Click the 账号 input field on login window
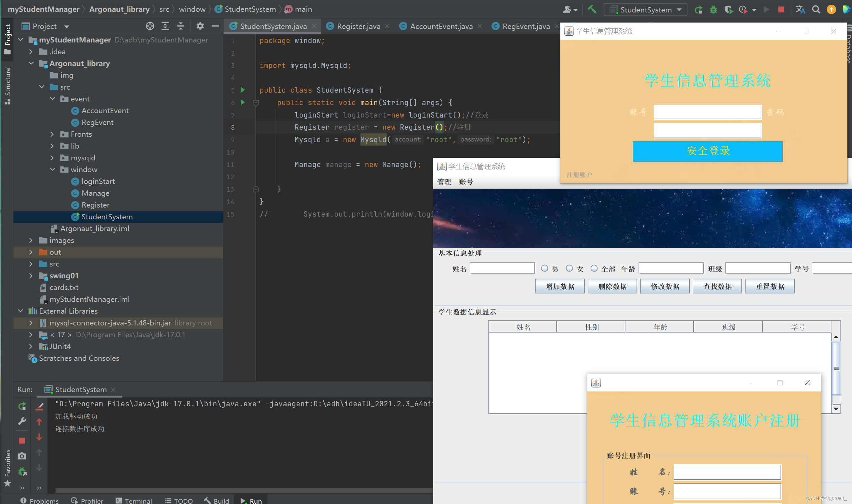 click(707, 112)
